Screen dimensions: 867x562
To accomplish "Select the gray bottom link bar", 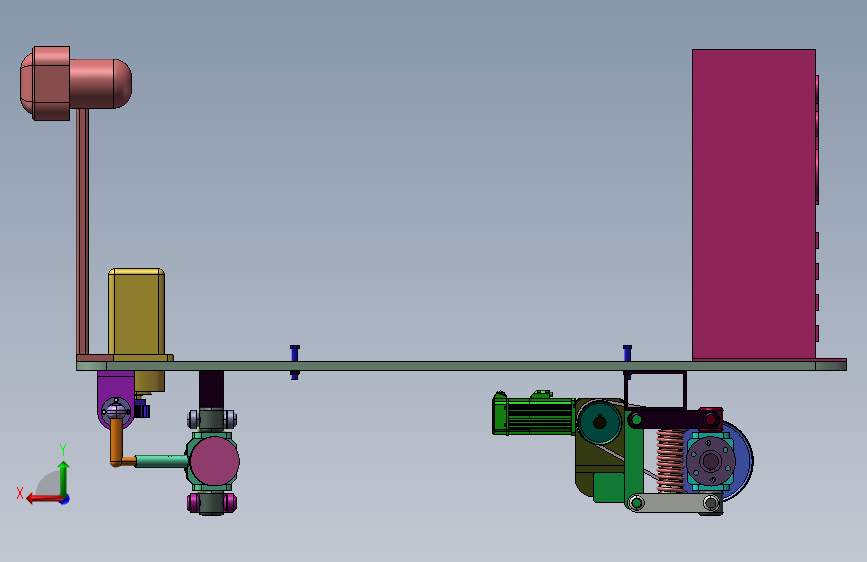I will tap(674, 503).
